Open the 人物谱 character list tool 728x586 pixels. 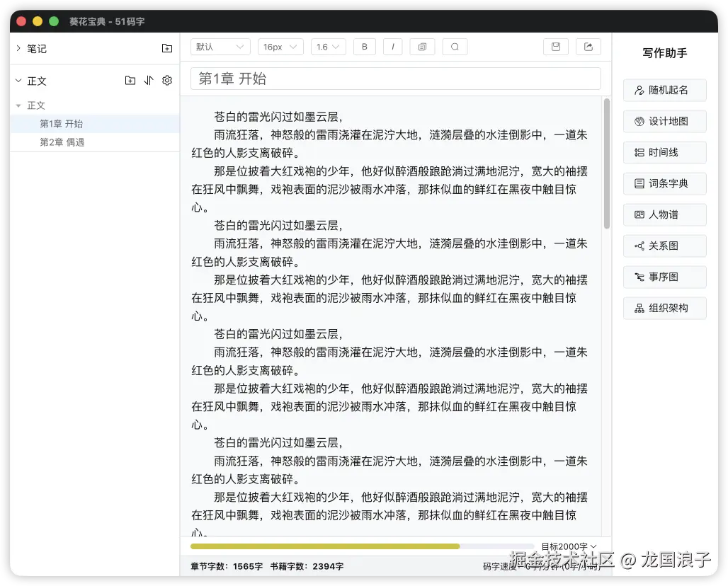tap(664, 214)
